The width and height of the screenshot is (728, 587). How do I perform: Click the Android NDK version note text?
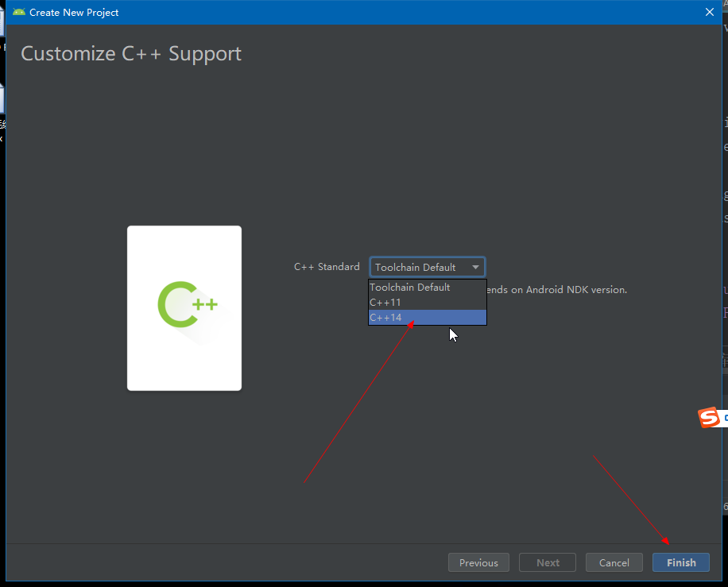click(x=556, y=290)
